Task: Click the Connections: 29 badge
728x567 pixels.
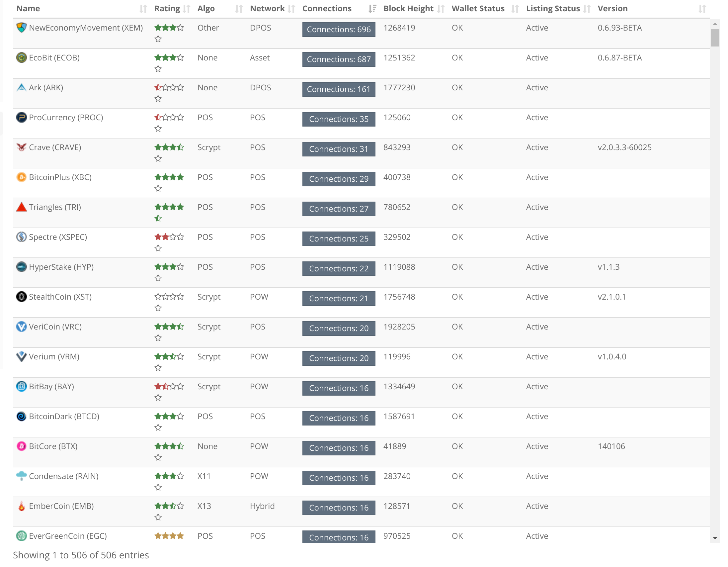Action: pos(339,179)
